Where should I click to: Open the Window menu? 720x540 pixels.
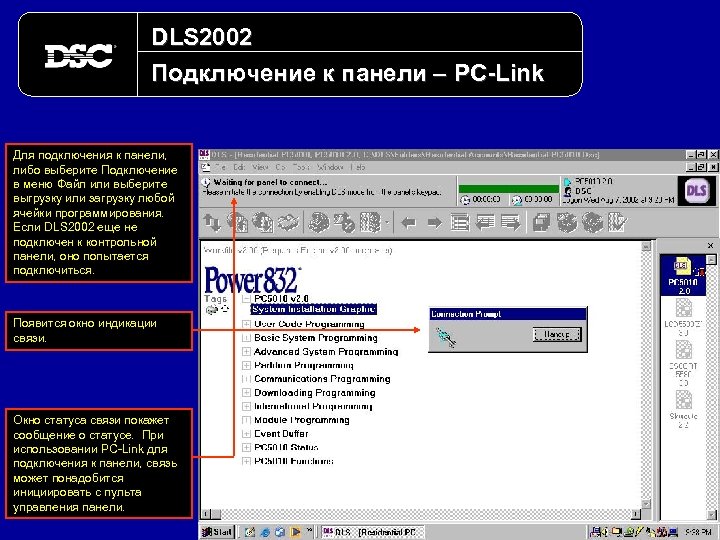(x=330, y=167)
